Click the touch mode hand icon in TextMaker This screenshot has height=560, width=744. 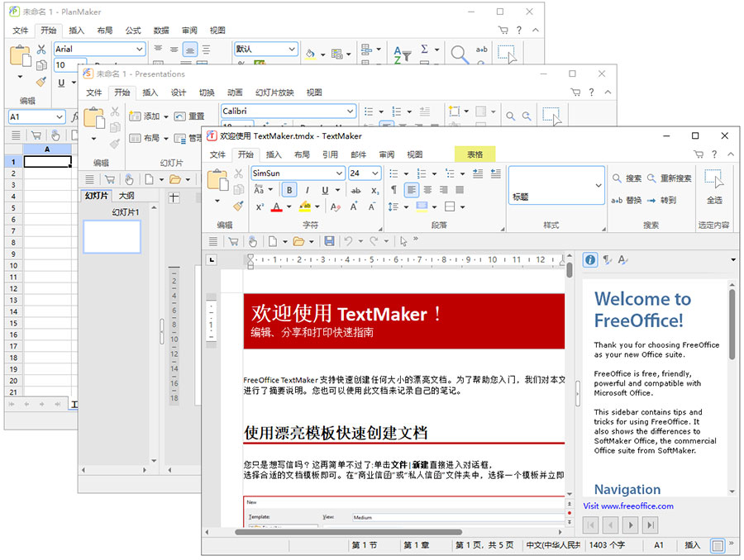(x=252, y=241)
